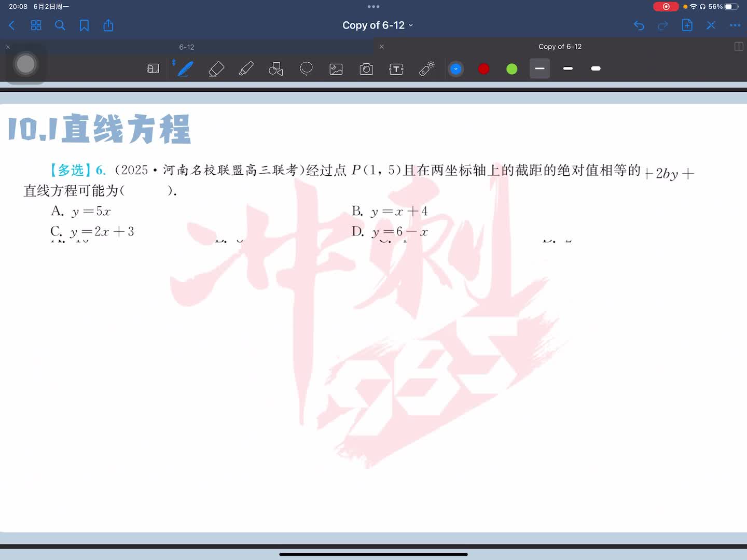Go back to the document library

12,25
